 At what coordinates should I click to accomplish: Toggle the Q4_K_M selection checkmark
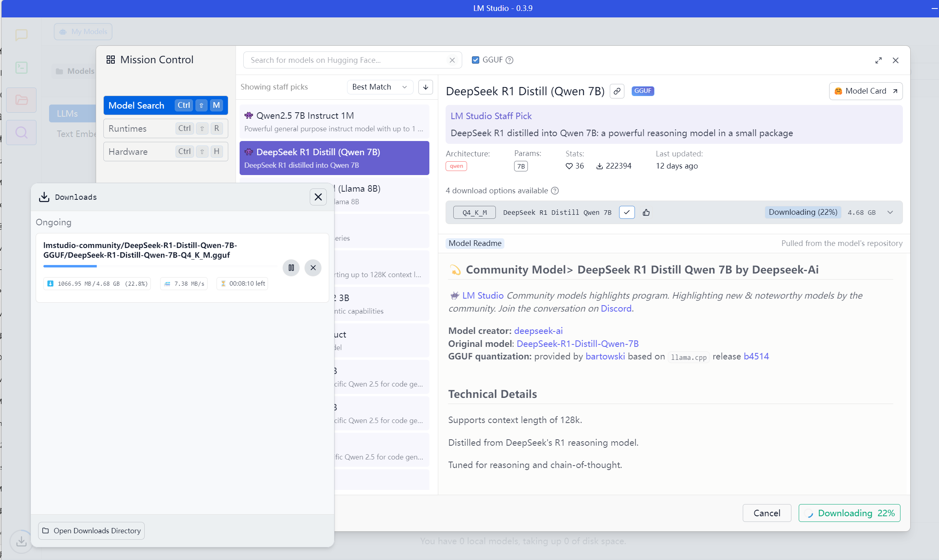tap(626, 212)
